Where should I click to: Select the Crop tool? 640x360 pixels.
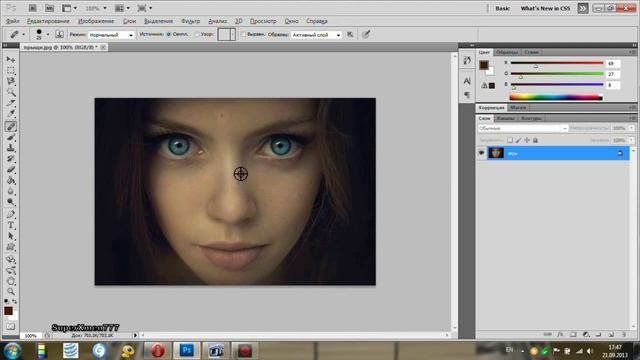pyautogui.click(x=11, y=103)
